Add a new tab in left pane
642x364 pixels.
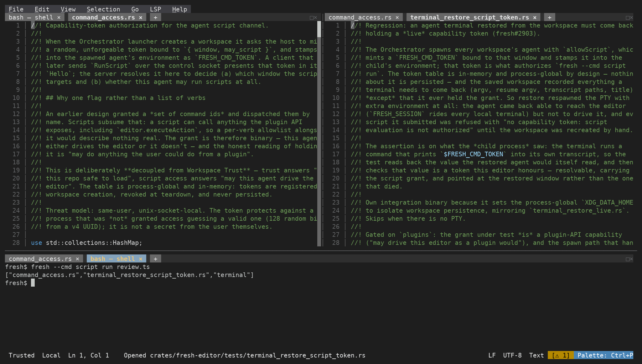click(156, 17)
